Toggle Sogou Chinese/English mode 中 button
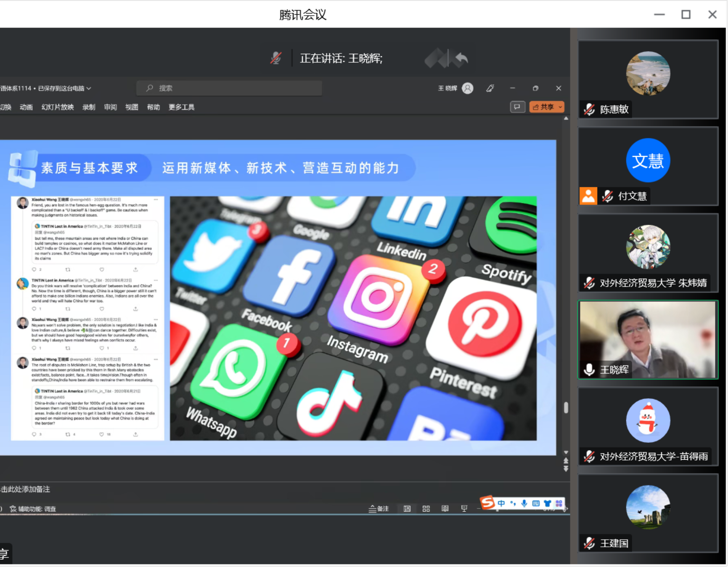This screenshot has width=728, height=567. (501, 503)
